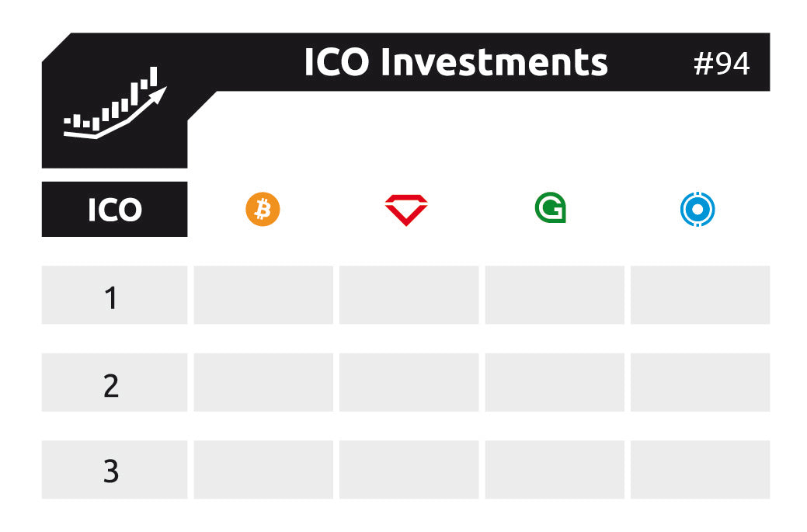Click the black ICO header label
This screenshot has width=807, height=532.
pos(114,210)
